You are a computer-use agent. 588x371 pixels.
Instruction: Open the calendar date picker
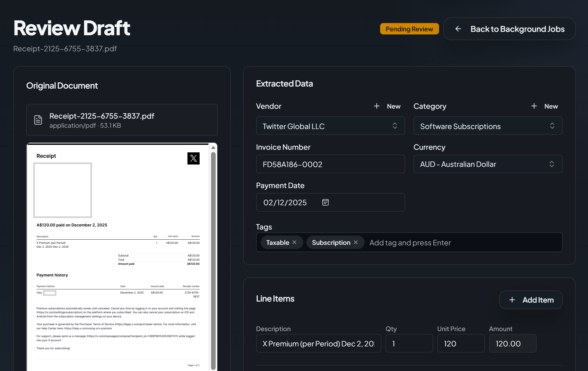[325, 202]
